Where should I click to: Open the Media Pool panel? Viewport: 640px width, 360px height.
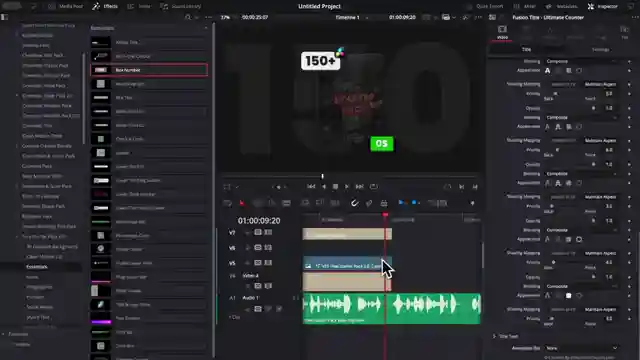[x=65, y=6]
